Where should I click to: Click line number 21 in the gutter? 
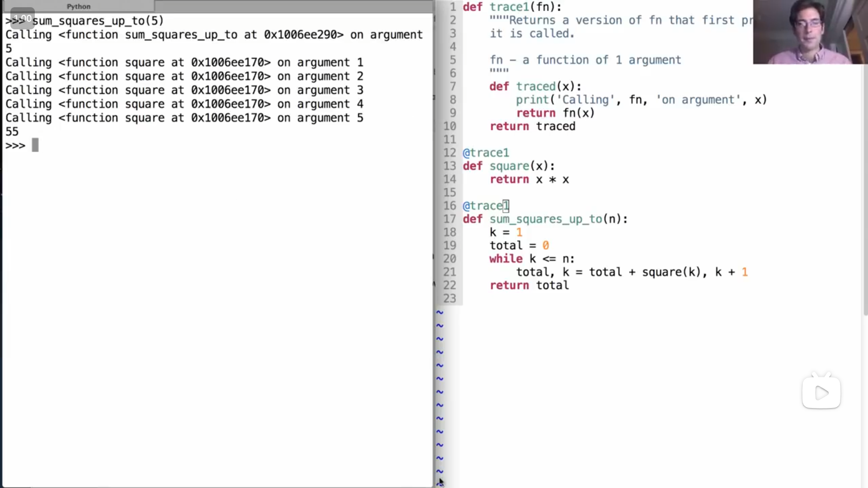449,272
